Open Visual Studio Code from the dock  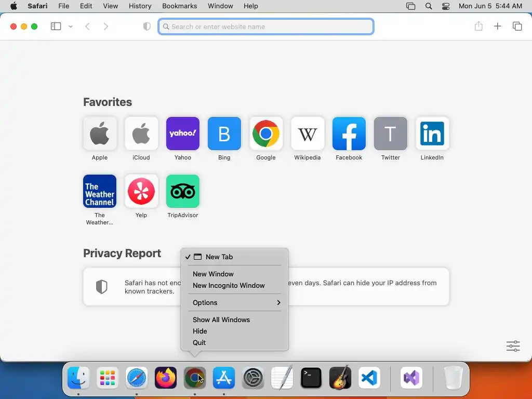(369, 378)
